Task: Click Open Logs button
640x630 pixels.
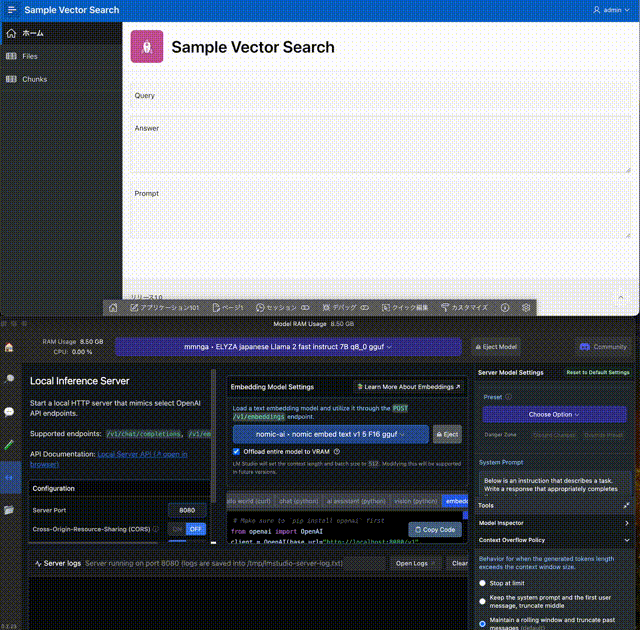Action: click(416, 563)
